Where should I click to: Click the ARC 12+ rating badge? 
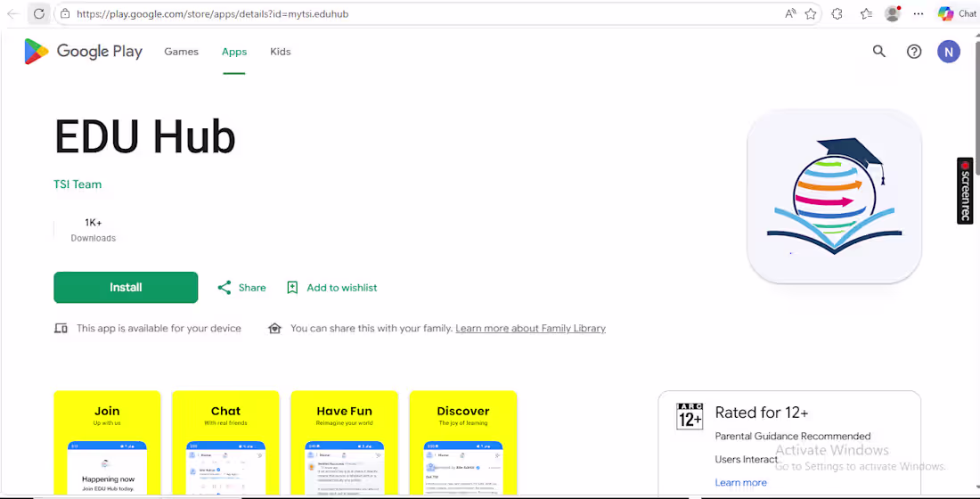coord(690,416)
